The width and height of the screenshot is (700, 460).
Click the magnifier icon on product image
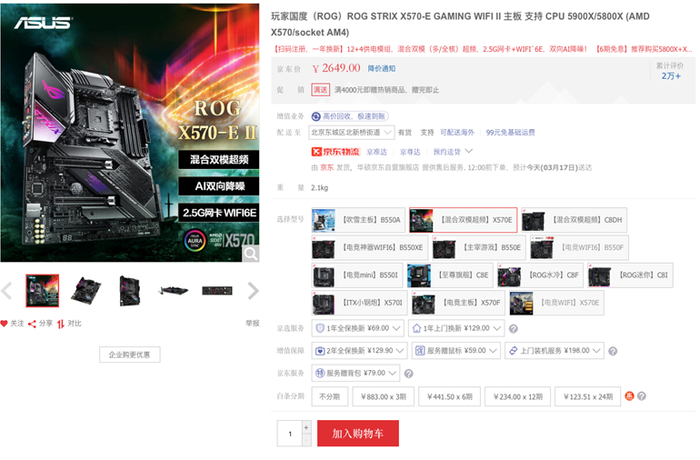coord(250,254)
